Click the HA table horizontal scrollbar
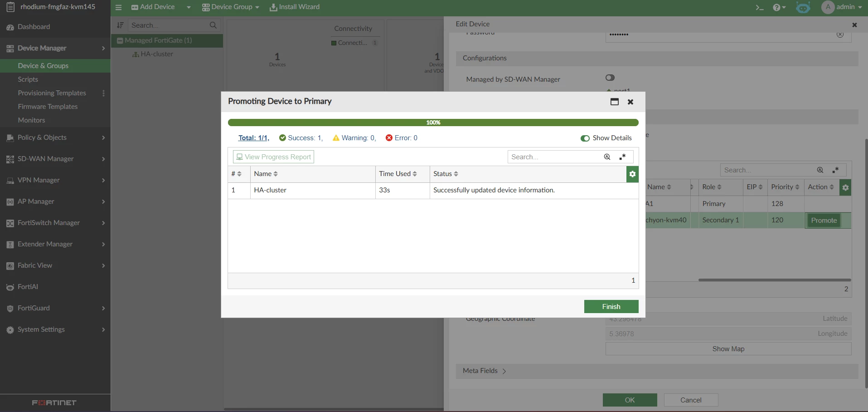This screenshot has height=412, width=868. coord(774,280)
